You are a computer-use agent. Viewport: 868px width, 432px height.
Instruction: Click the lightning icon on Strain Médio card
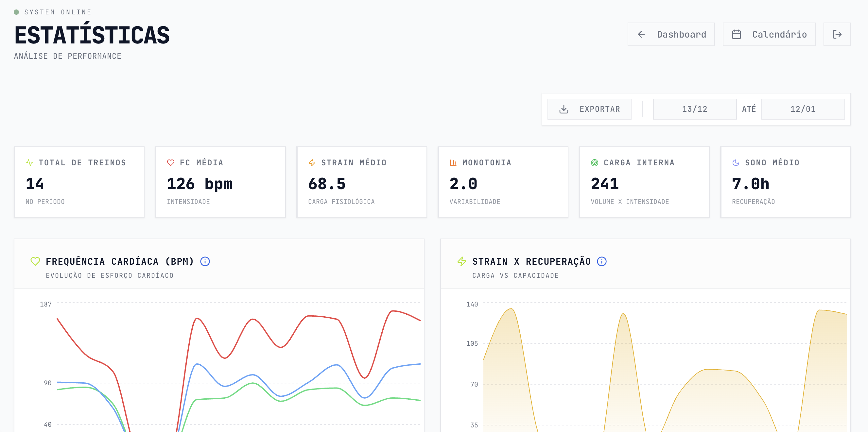click(312, 163)
